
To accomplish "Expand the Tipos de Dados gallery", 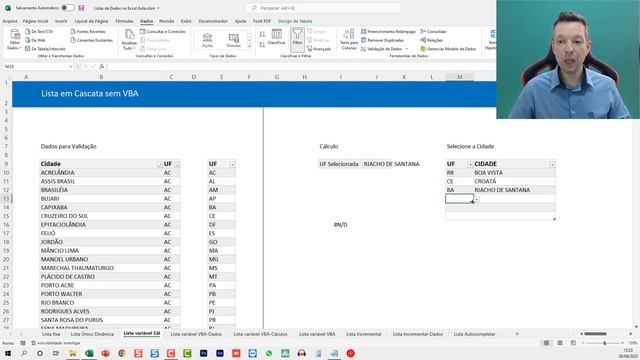I will 249,47.
